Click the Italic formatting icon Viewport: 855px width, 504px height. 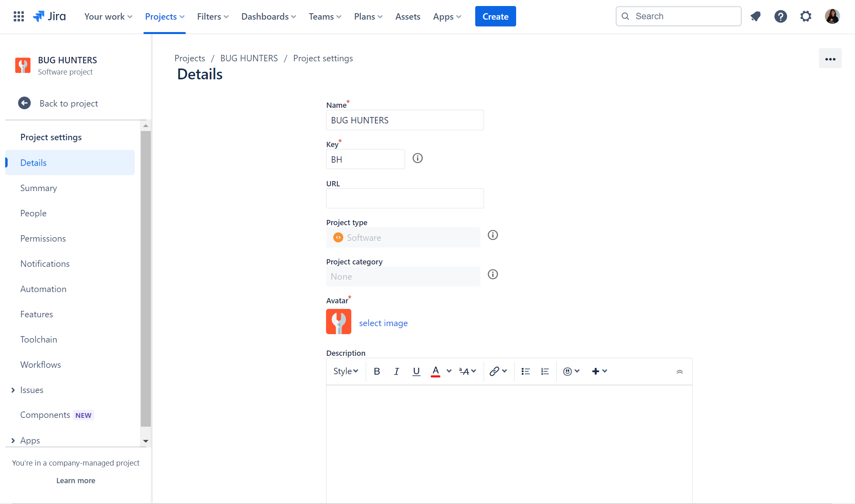click(x=396, y=371)
